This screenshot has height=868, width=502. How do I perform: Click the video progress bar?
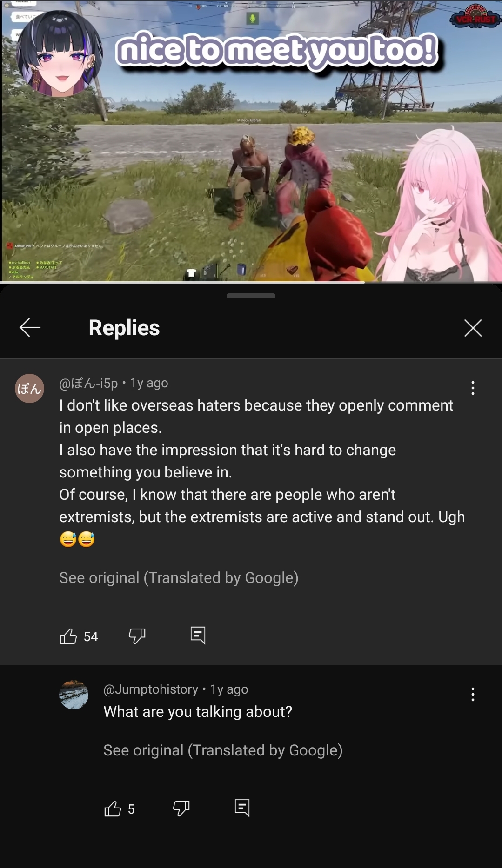pyautogui.click(x=251, y=282)
